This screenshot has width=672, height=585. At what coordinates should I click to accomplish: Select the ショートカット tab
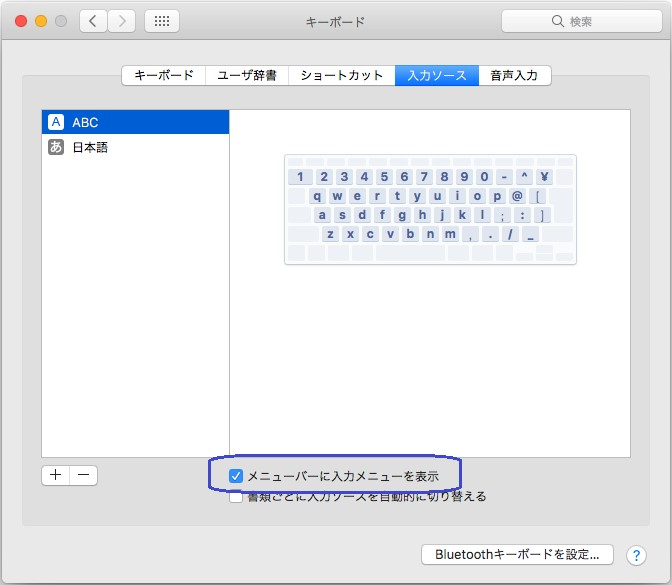point(342,76)
